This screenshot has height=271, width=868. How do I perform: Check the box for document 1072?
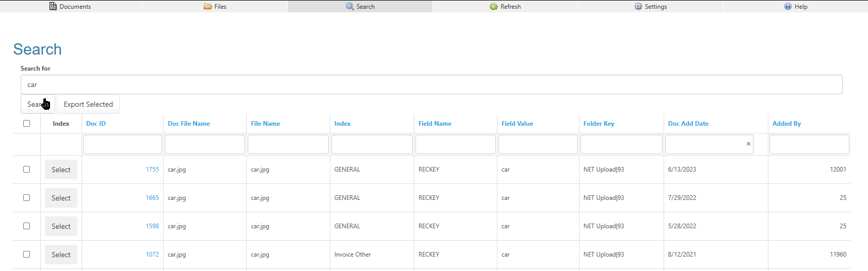tap(27, 255)
